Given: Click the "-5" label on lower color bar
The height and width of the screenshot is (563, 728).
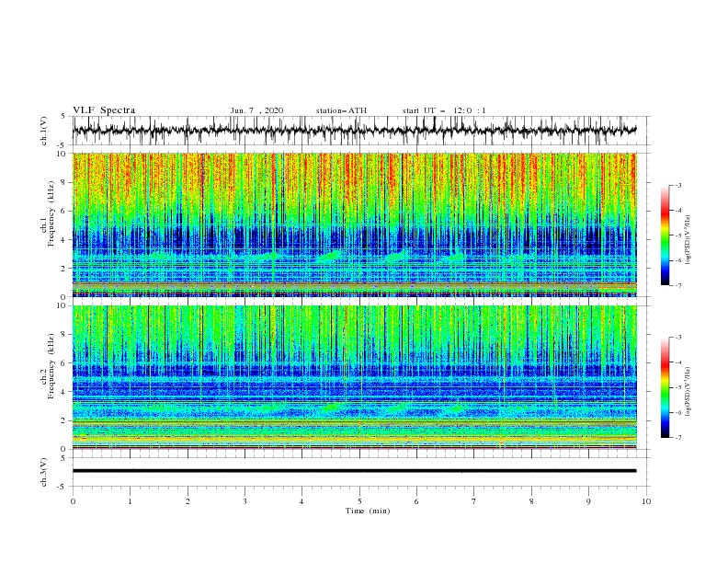Looking at the screenshot, I should [677, 387].
